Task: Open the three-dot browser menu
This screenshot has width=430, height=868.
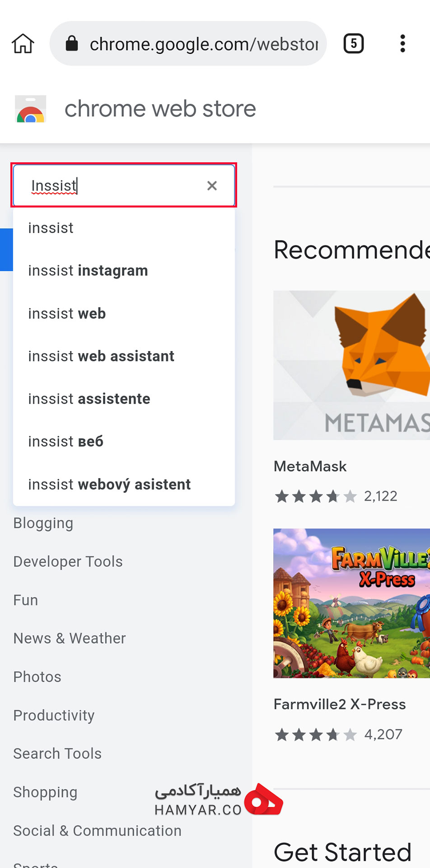Action: pyautogui.click(x=402, y=44)
